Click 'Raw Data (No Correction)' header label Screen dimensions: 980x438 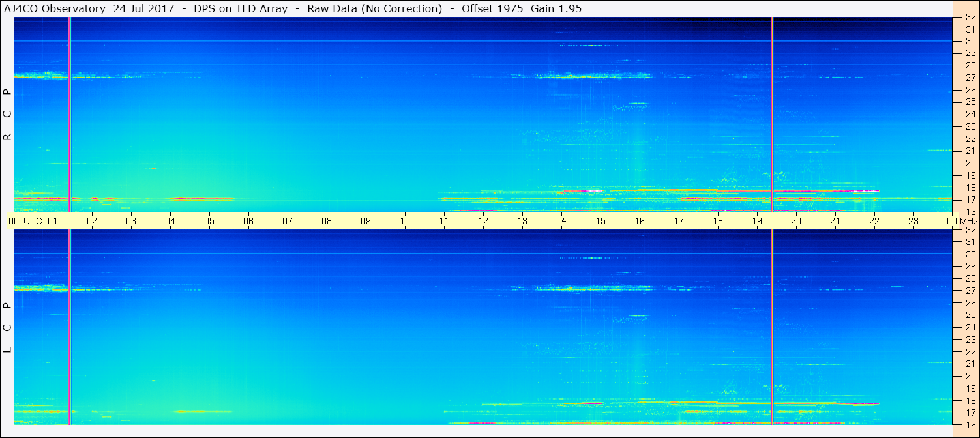[x=374, y=8]
